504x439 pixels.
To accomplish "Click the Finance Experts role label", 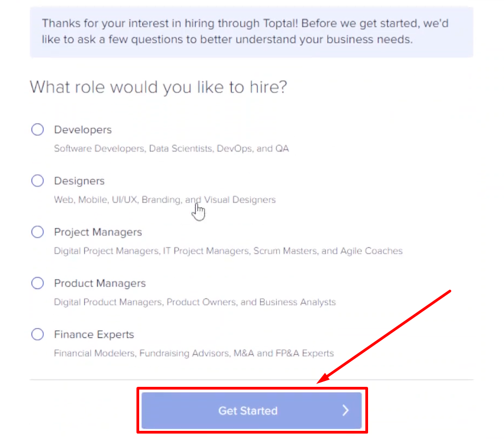I will click(x=94, y=334).
